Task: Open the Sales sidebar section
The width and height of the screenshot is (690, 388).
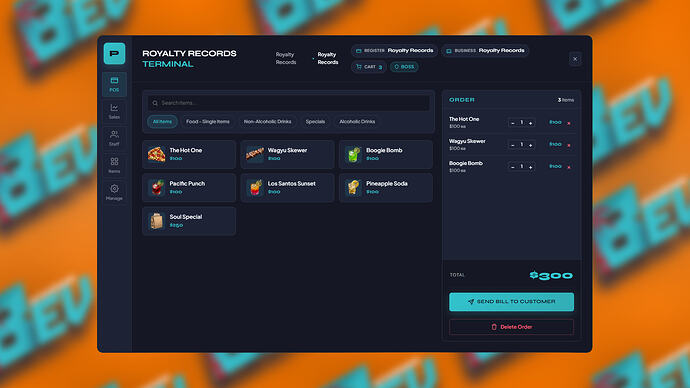Action: click(114, 112)
